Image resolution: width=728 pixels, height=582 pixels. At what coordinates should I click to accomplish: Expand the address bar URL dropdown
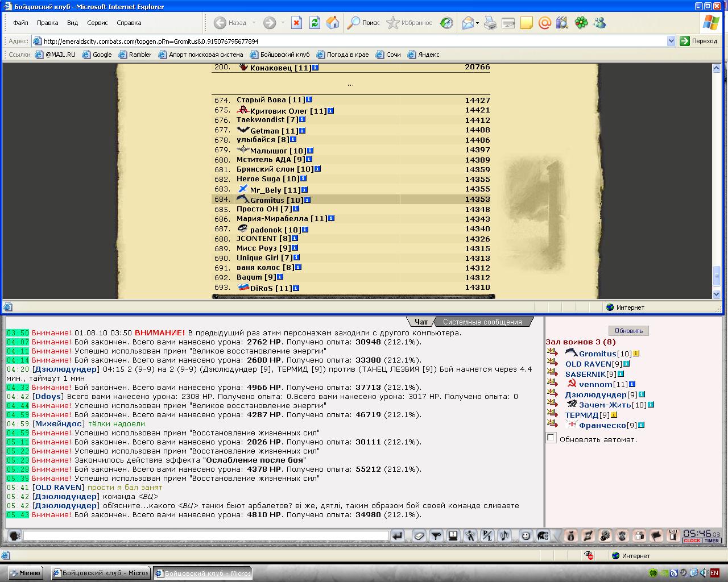pos(671,41)
